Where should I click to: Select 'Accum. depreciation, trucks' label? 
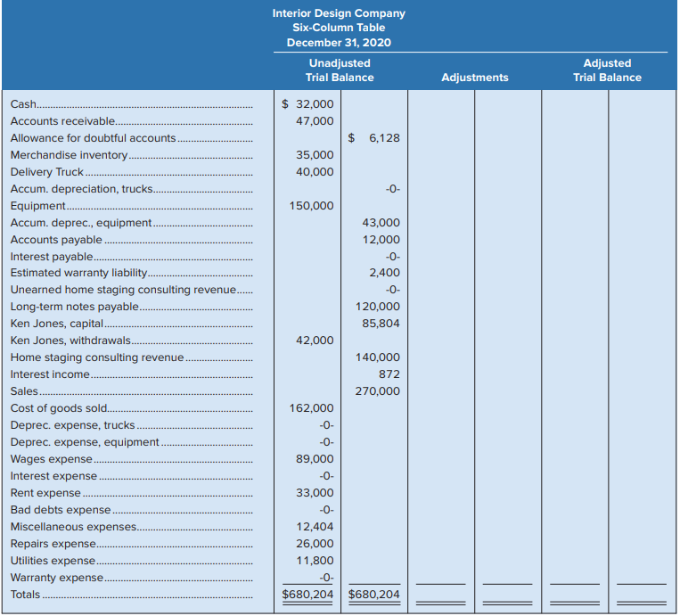[81, 189]
